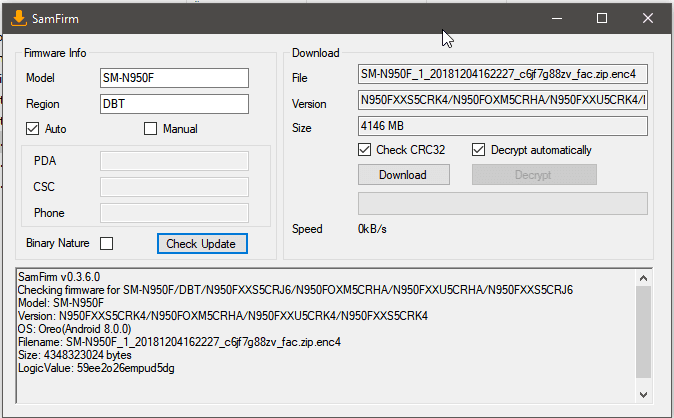674x418 pixels.
Task: Click the SamFirm download arrow app icon
Action: (x=18, y=18)
